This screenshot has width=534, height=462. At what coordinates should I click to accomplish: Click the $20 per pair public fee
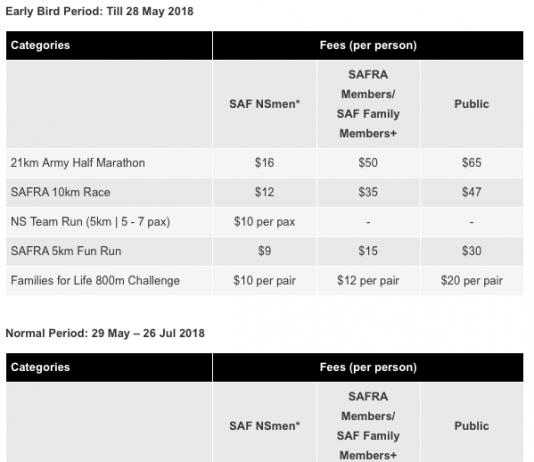[x=472, y=281]
